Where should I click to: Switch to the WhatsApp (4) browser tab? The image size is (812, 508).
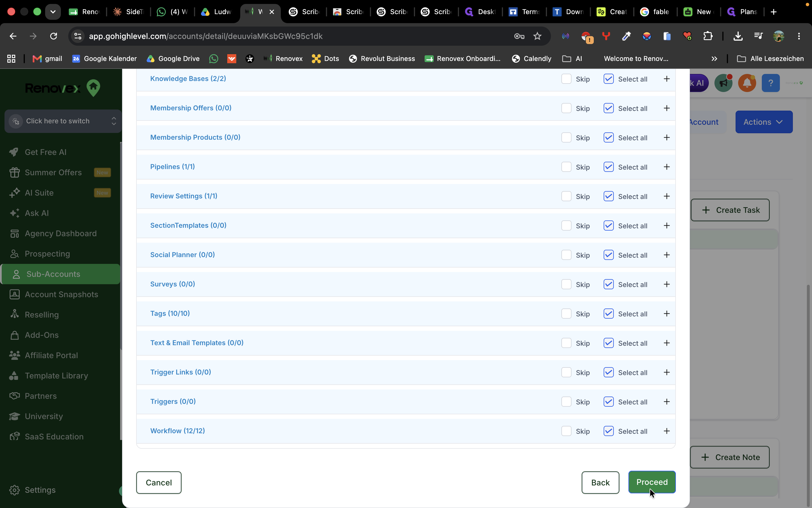click(x=173, y=12)
